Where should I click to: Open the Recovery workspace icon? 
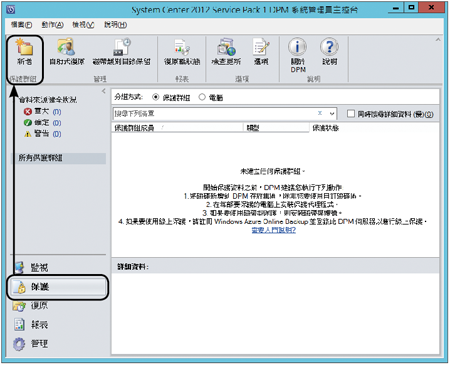click(x=19, y=305)
